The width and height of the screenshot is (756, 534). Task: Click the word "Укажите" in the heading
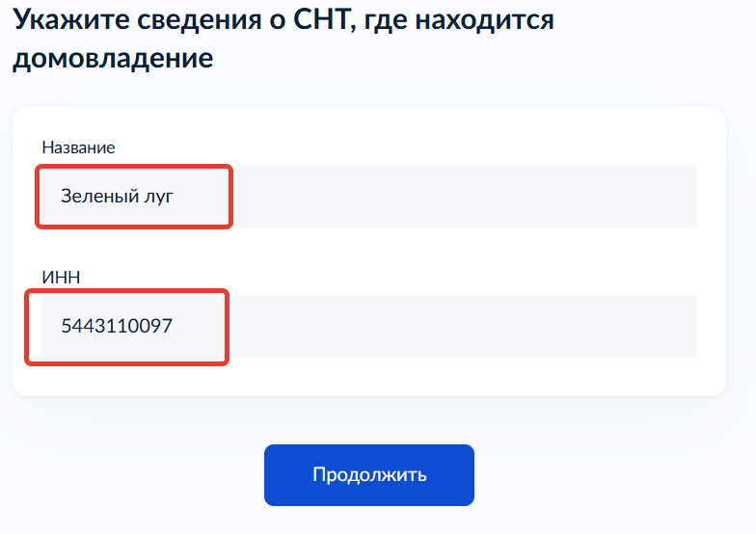[x=64, y=20]
